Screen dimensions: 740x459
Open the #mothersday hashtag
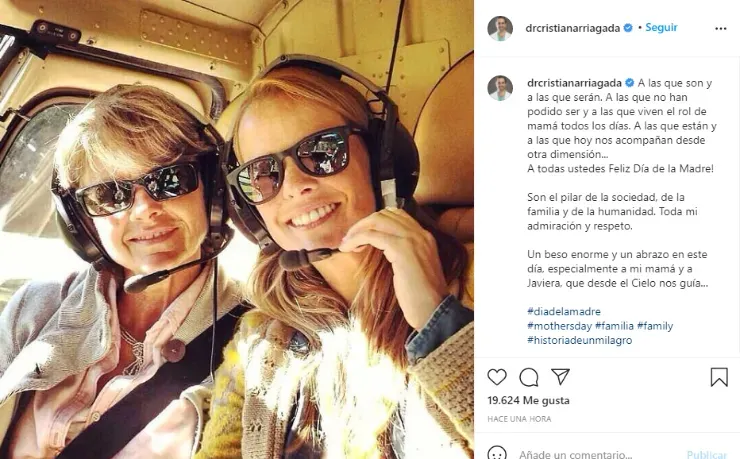(x=559, y=326)
